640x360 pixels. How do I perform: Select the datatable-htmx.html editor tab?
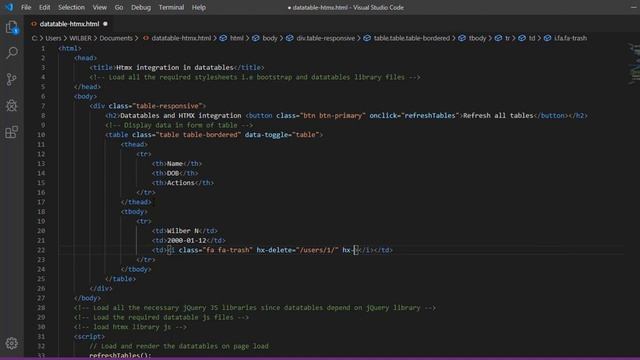pos(69,24)
